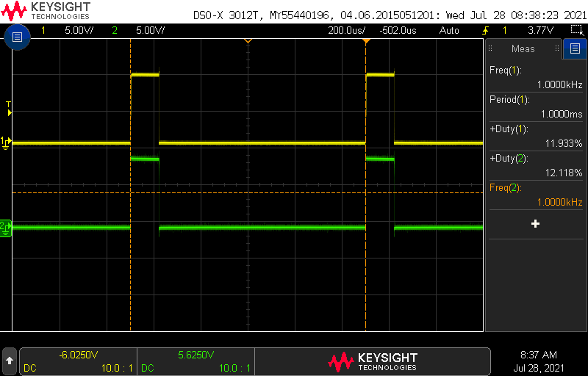The width and height of the screenshot is (588, 376).
Task: Open the 200.0us/ timebase setting
Action: [x=351, y=30]
